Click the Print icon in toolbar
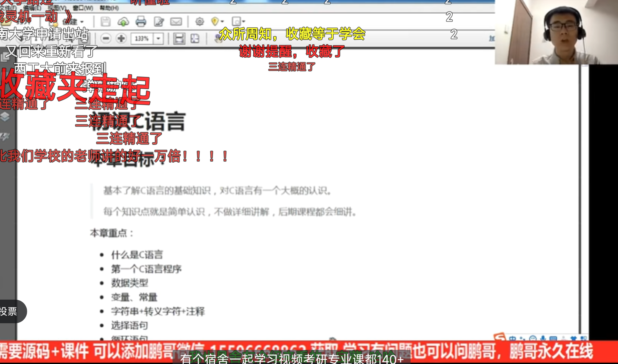The height and width of the screenshot is (364, 618). [141, 22]
